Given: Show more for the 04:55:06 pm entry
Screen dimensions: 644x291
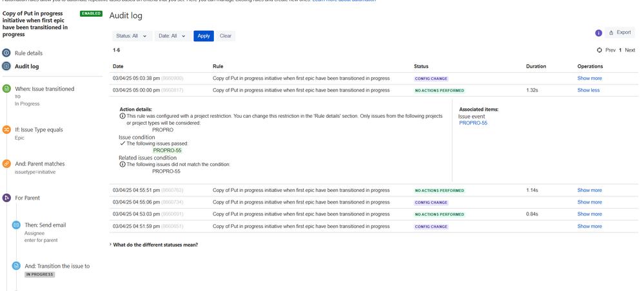Looking at the screenshot, I should (589, 202).
